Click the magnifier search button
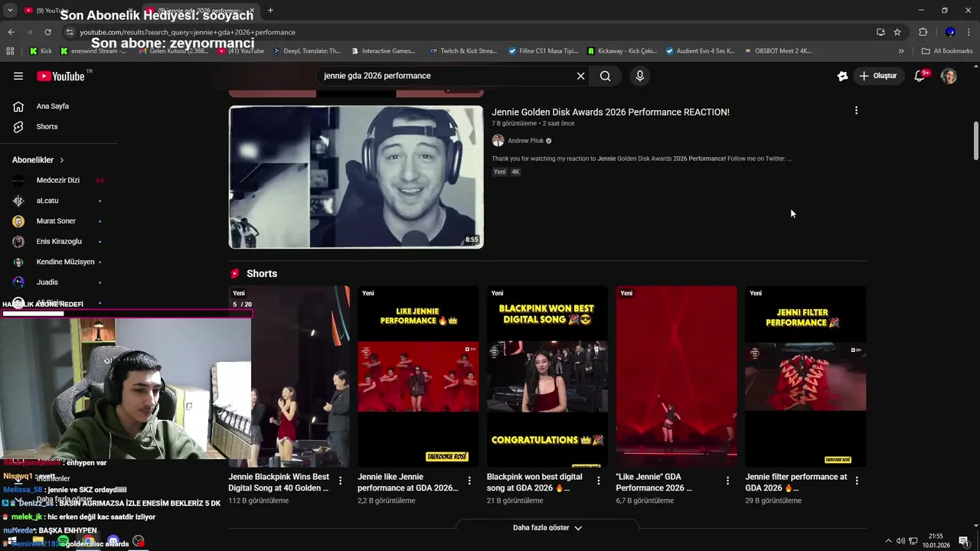The height and width of the screenshot is (551, 980). pos(605,76)
